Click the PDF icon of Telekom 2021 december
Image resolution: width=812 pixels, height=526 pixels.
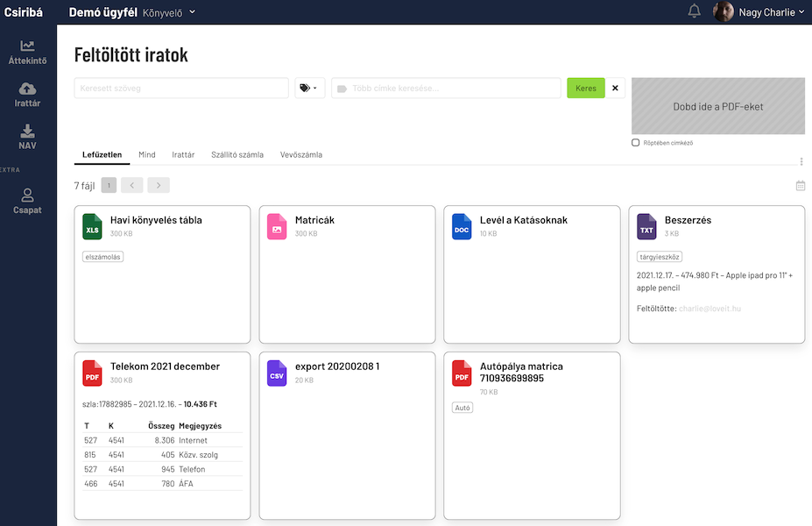point(92,373)
